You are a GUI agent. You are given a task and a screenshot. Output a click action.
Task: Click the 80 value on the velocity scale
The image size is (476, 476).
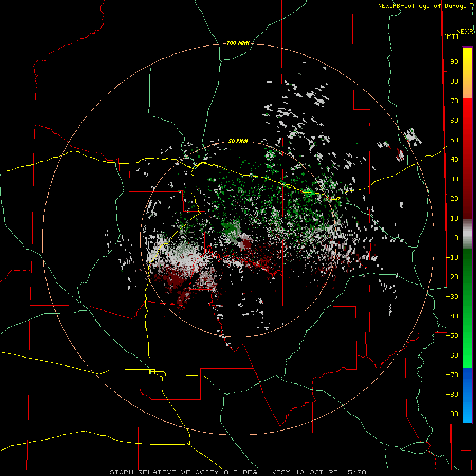[454, 81]
